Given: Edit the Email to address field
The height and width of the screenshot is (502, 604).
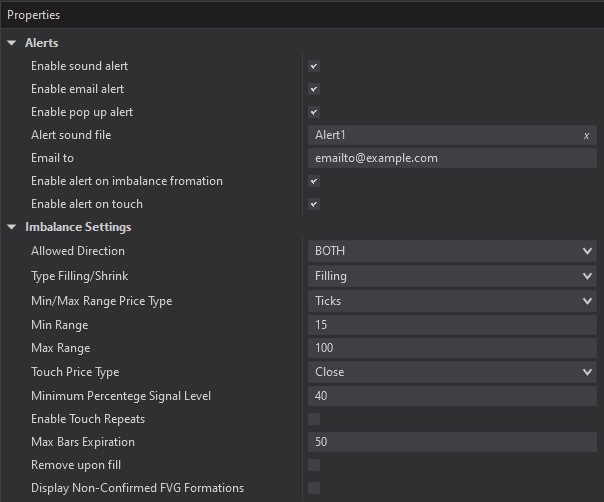Looking at the screenshot, I should [452, 158].
